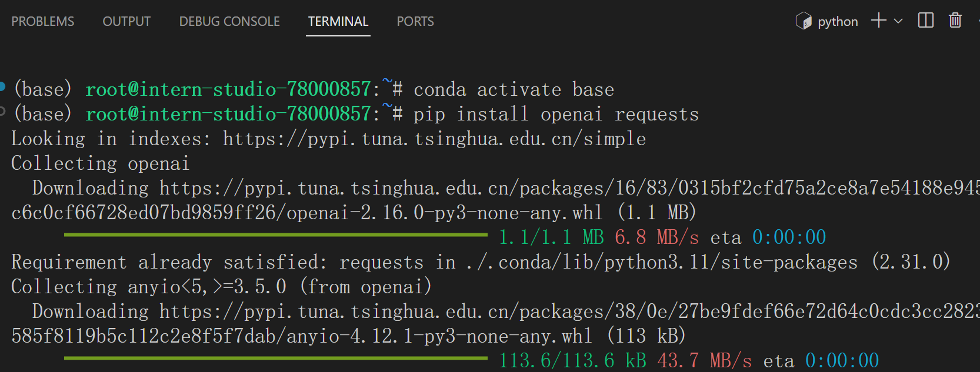Click the gray command decoration circle

pyautogui.click(x=2, y=111)
